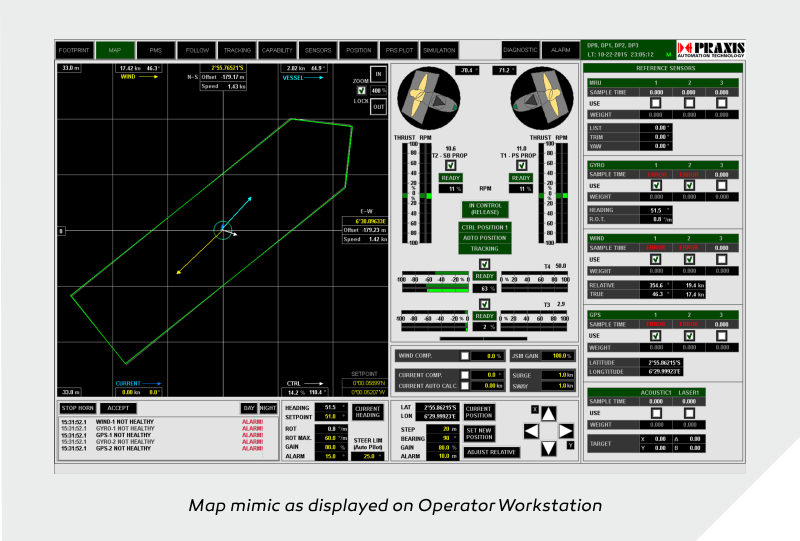Toggle the T2 - SB PROP enable checkbox
Viewport: 800px width, 541px height.
(x=450, y=165)
